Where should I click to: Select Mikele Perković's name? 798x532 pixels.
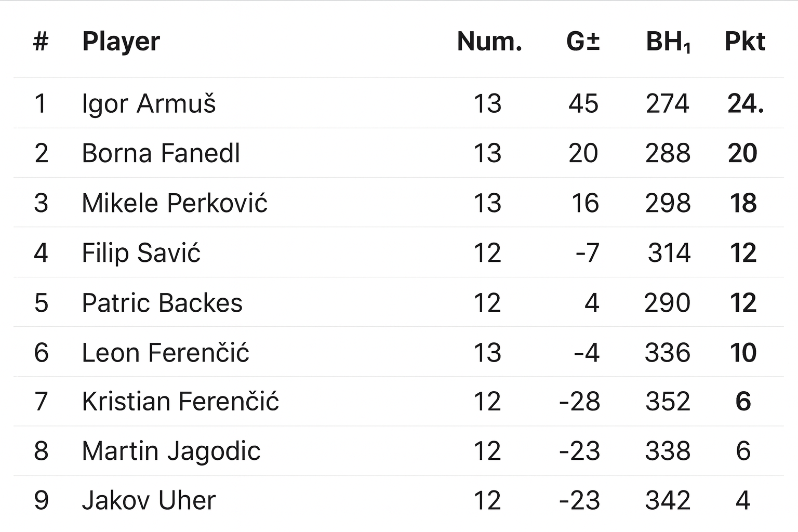coord(175,203)
